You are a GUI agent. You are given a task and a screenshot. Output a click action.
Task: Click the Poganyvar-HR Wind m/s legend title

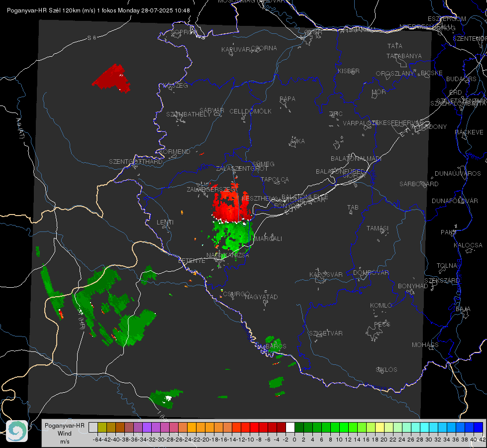(x=65, y=434)
